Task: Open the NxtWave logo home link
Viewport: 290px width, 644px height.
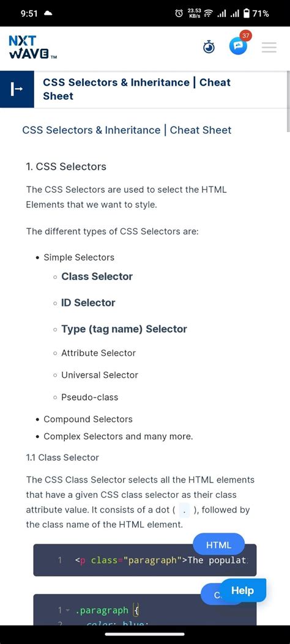Action: [32, 47]
